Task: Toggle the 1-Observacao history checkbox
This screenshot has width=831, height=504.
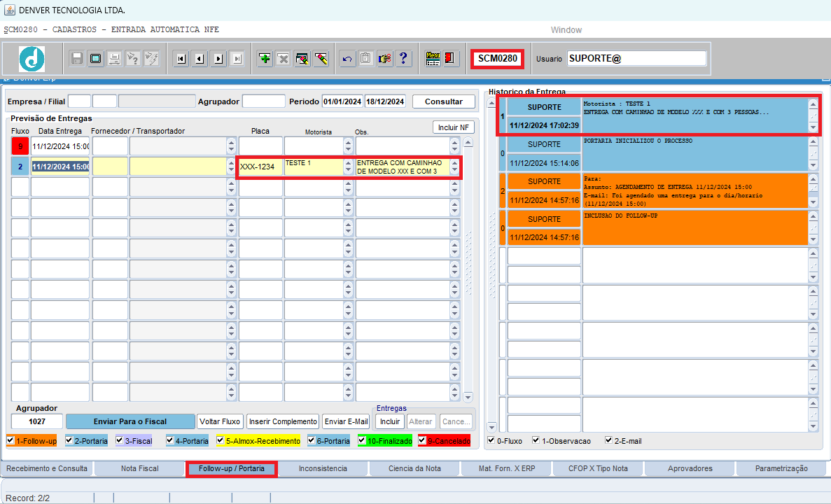Action: coord(536,440)
